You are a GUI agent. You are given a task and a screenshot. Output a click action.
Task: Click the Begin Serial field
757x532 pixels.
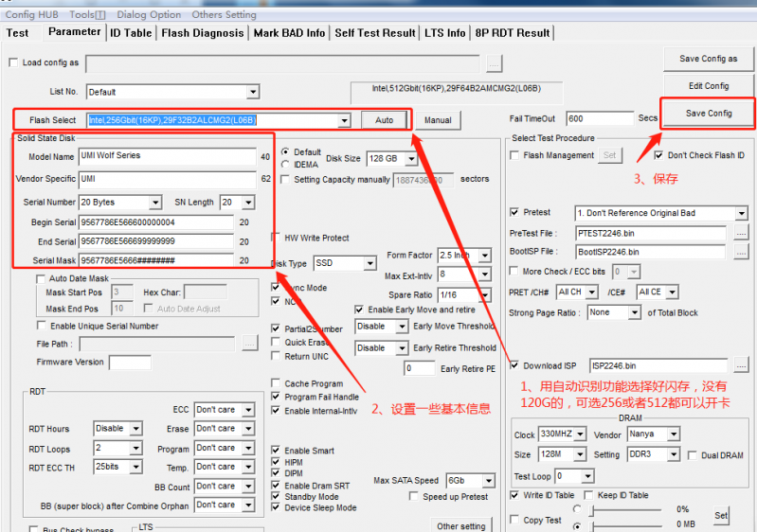(156, 222)
